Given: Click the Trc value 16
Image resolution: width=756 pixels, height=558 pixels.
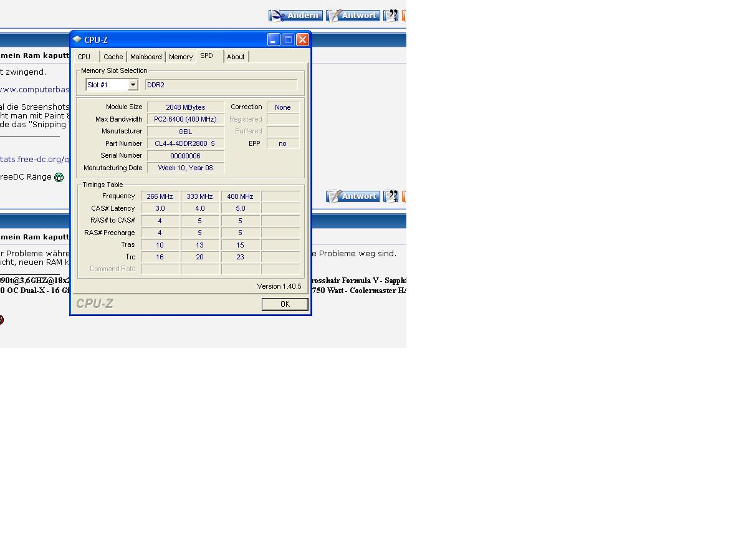Looking at the screenshot, I should 160,257.
